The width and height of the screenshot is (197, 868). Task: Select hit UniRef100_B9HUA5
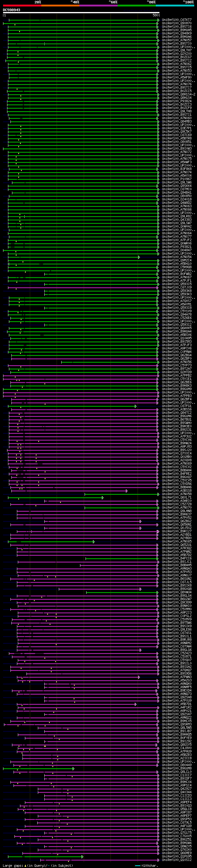pyautogui.click(x=176, y=30)
